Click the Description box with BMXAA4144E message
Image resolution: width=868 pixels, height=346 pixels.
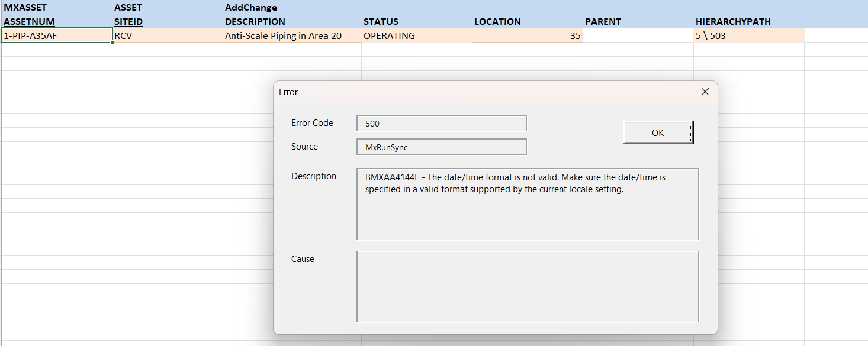coord(527,204)
